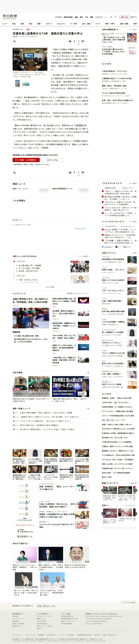Image resolution: width=139 pixels, height=644 pixels.
Task: Open 五輪で突然金メダル top news headline
Action: (30, 300)
